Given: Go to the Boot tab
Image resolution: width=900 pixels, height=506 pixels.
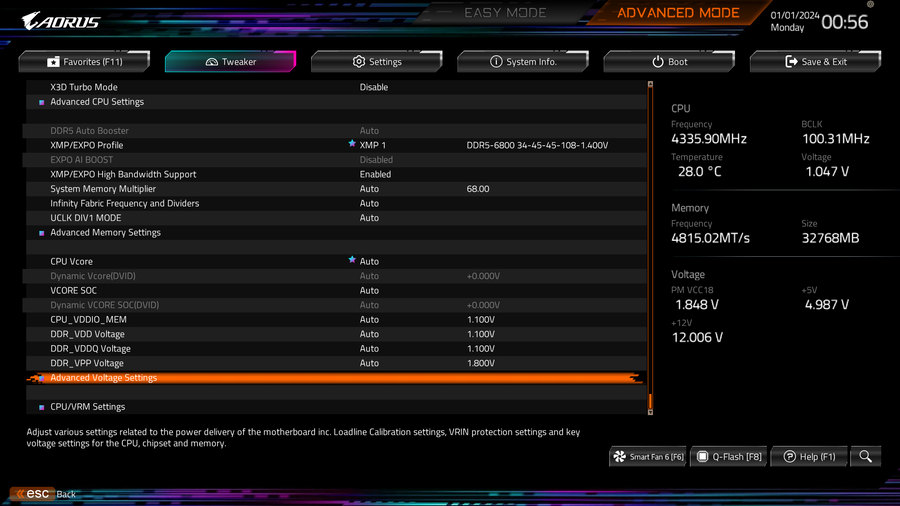Looking at the screenshot, I should click(669, 61).
